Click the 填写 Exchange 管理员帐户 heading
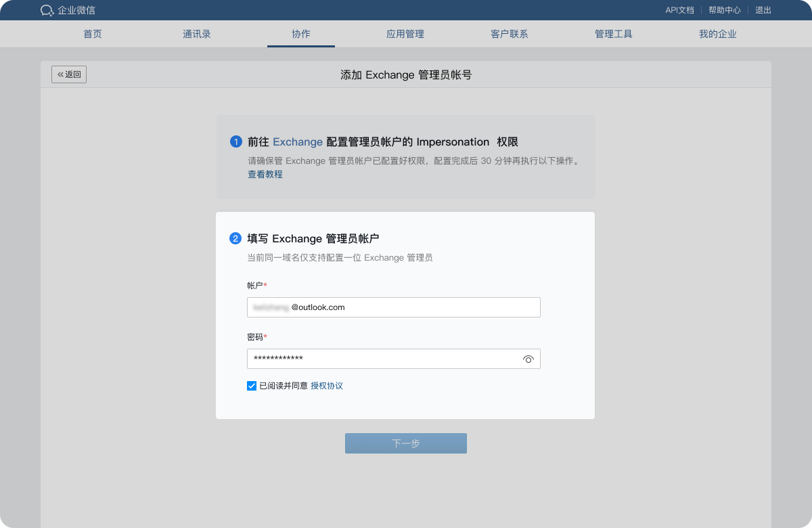 [313, 238]
